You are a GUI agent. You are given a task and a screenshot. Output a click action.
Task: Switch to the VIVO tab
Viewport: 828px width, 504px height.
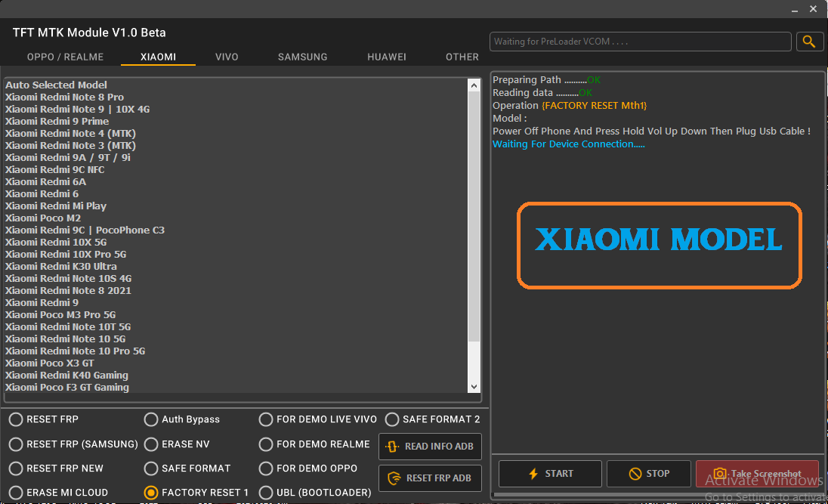(x=227, y=57)
